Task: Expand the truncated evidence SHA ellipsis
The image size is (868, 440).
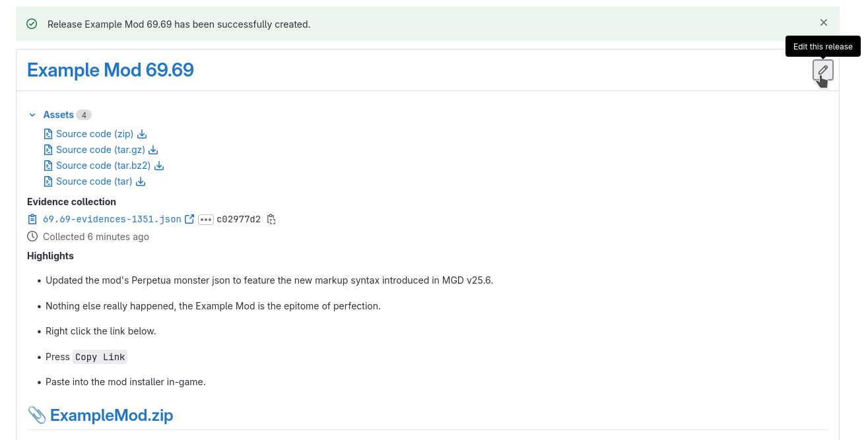Action: tap(206, 220)
